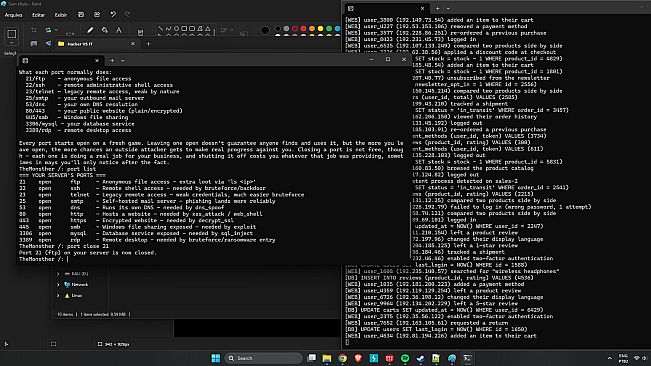This screenshot has width=651, height=366.
Task: Select the Text tool in Paint
Action: tap(119, 30)
